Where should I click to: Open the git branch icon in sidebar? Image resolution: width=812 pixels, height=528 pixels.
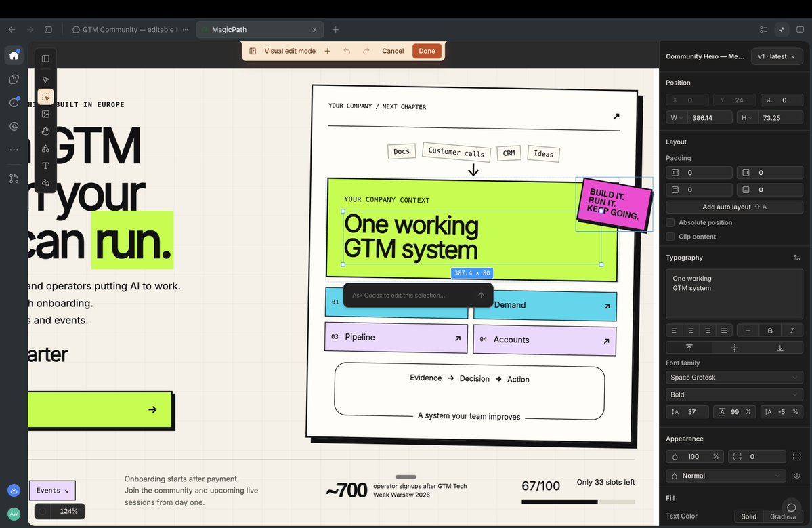[x=14, y=178]
